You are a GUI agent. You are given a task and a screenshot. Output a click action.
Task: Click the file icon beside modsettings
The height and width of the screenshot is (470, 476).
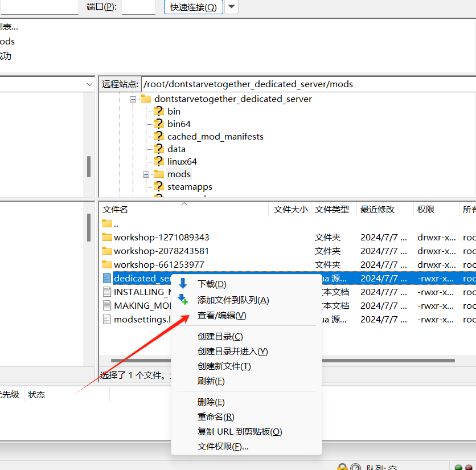click(107, 319)
